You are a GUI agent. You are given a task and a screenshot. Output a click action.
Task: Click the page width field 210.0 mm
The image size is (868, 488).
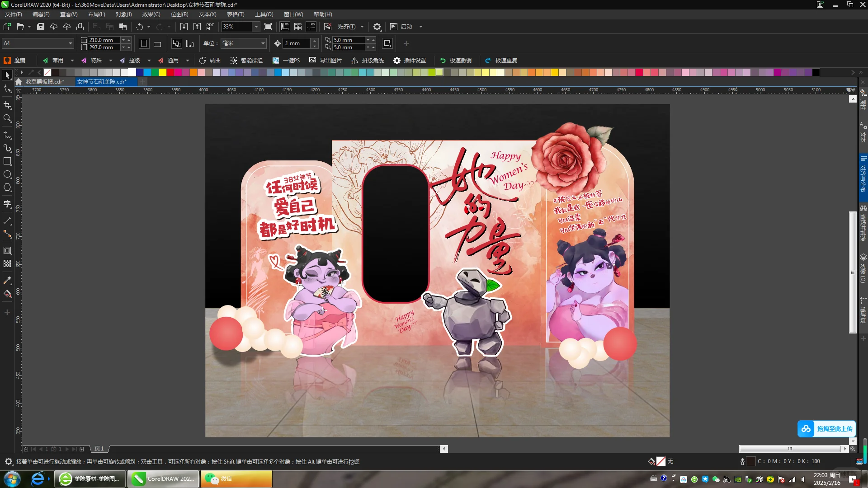[104, 40]
